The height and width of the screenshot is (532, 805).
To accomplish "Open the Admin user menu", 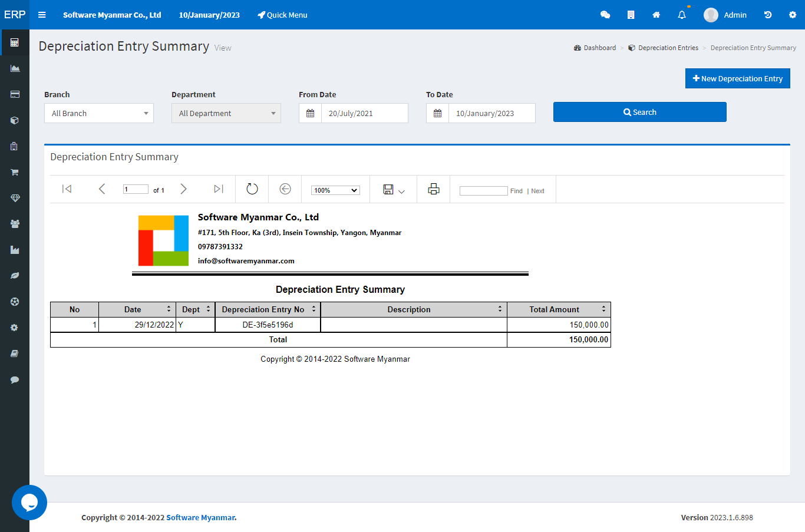I will [725, 15].
